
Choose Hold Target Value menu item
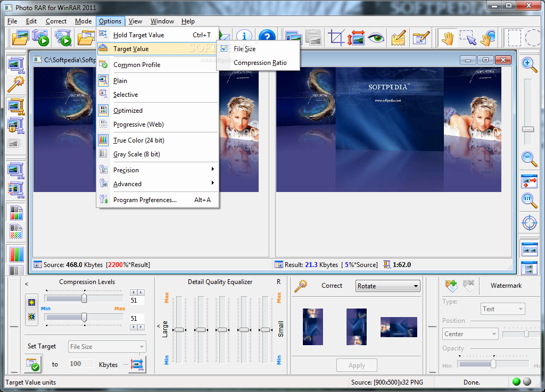point(158,35)
